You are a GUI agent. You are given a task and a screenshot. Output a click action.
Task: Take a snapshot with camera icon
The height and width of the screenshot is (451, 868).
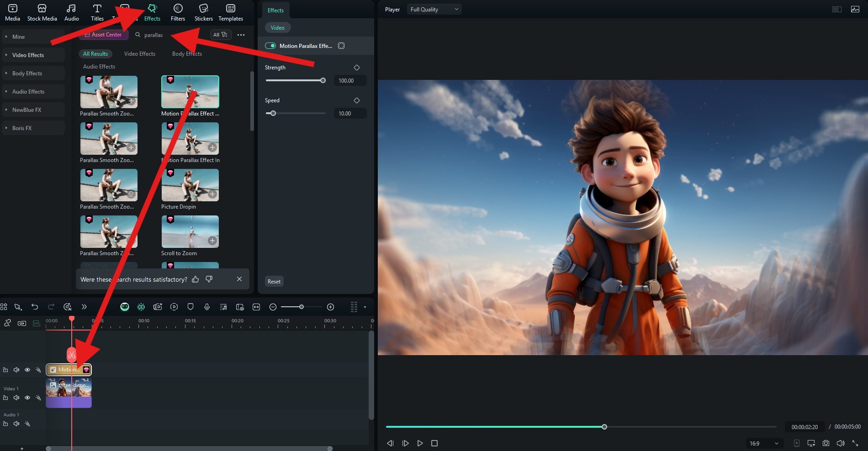826,443
